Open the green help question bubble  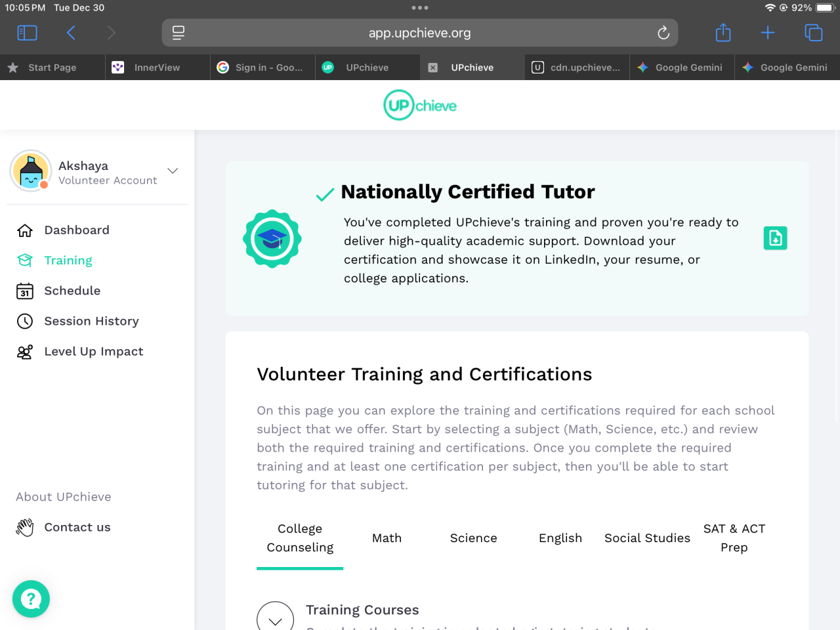(x=31, y=598)
